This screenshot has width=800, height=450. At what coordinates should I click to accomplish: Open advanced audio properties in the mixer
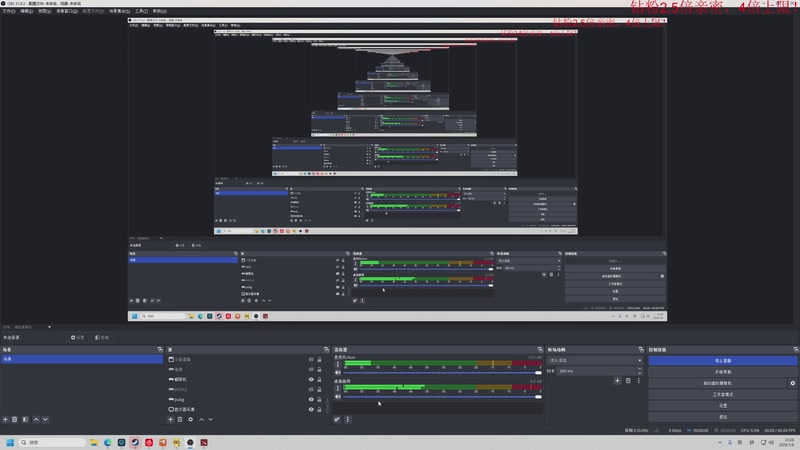pos(337,419)
